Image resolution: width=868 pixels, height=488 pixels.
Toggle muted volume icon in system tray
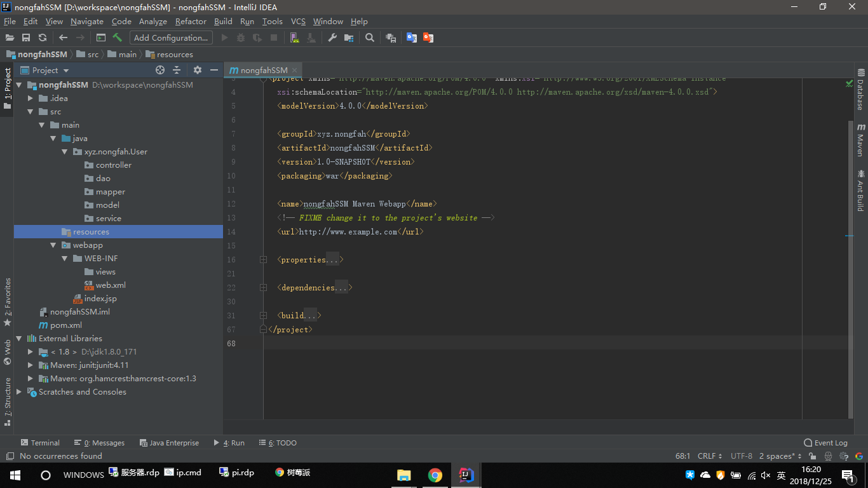click(x=765, y=475)
